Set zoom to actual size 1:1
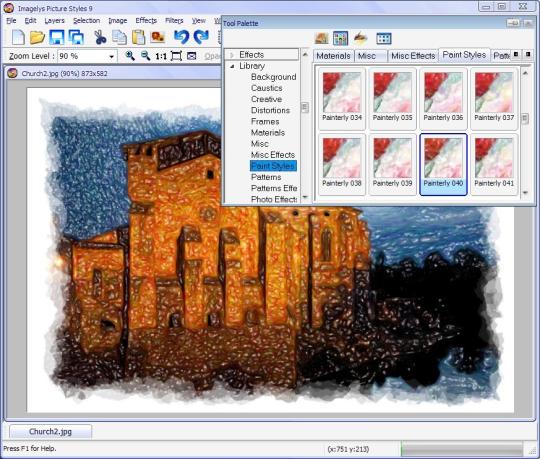540x459 pixels. tap(161, 56)
